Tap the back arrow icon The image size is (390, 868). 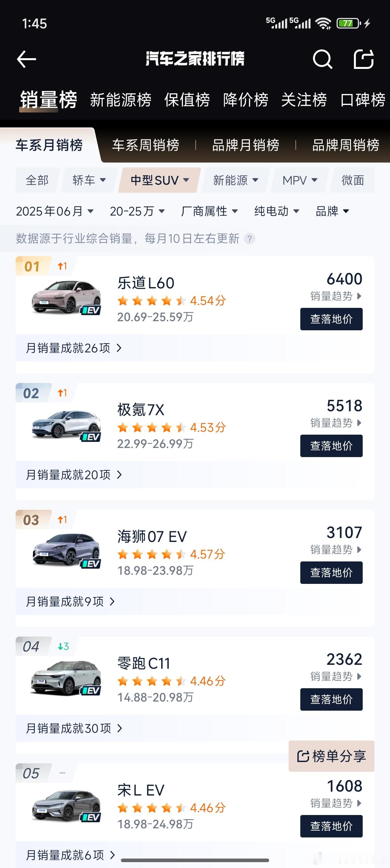(26, 59)
